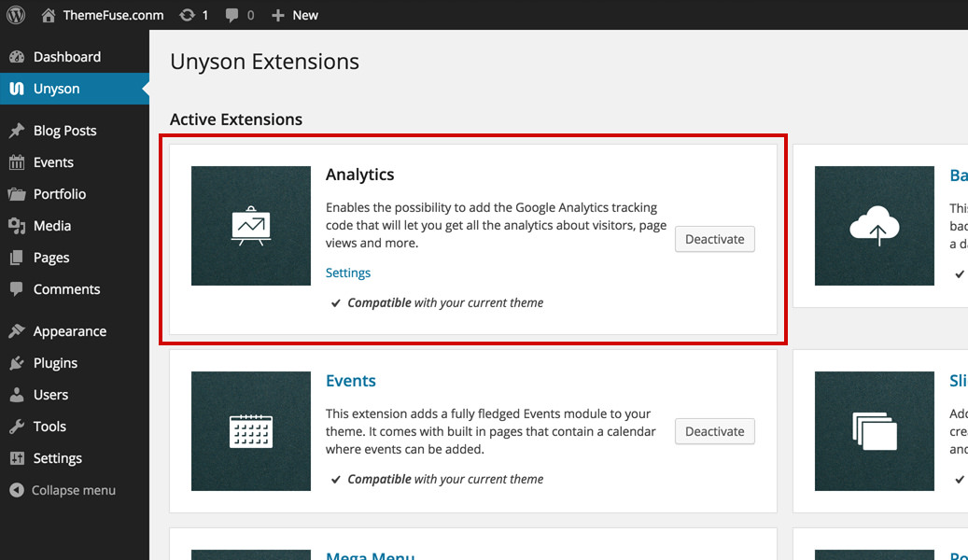Image resolution: width=968 pixels, height=560 pixels.
Task: Click the Events calendar icon in sidebar
Action: pyautogui.click(x=17, y=162)
